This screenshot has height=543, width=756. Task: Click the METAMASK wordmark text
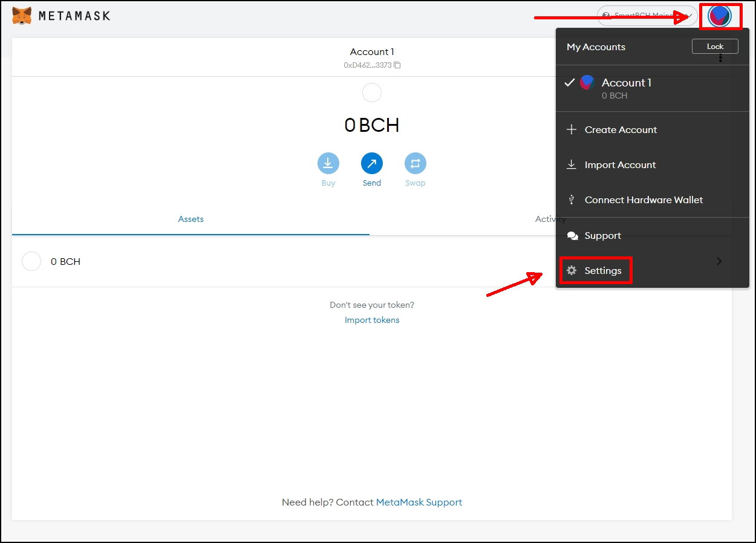pos(74,16)
